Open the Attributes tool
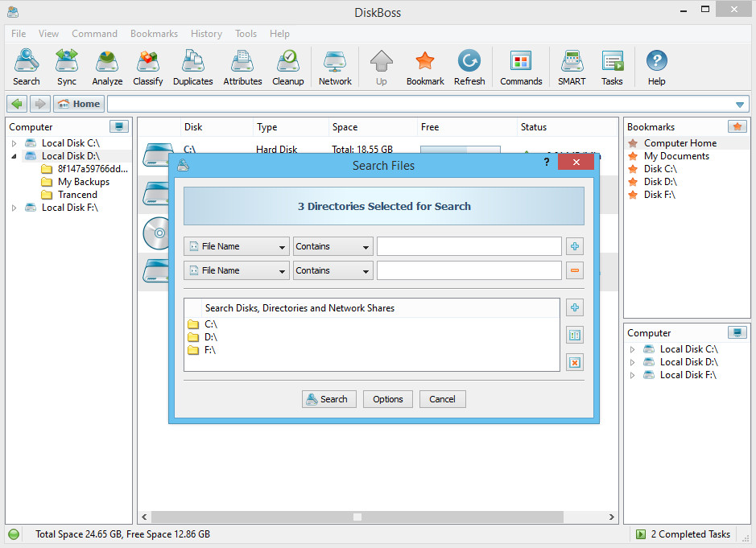 (242, 68)
